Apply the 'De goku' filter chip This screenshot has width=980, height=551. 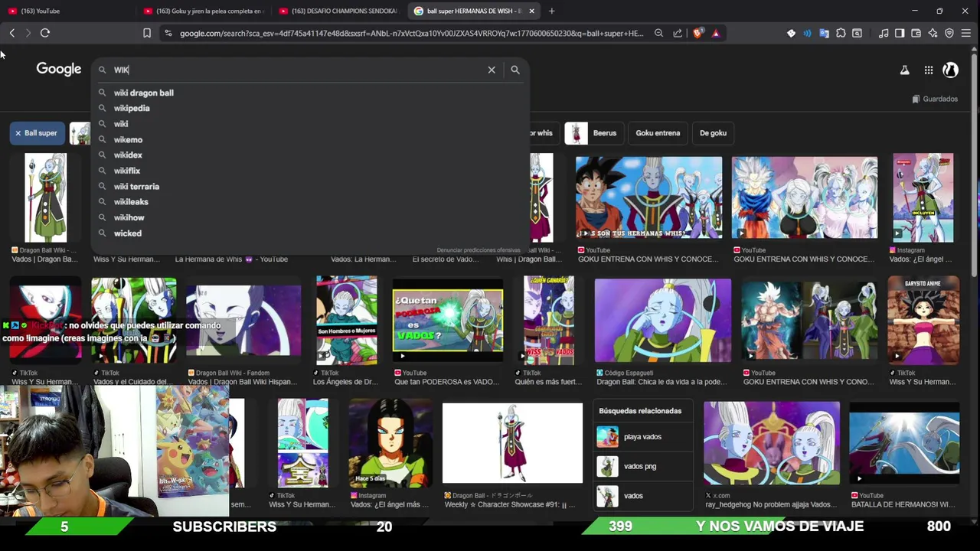point(713,133)
